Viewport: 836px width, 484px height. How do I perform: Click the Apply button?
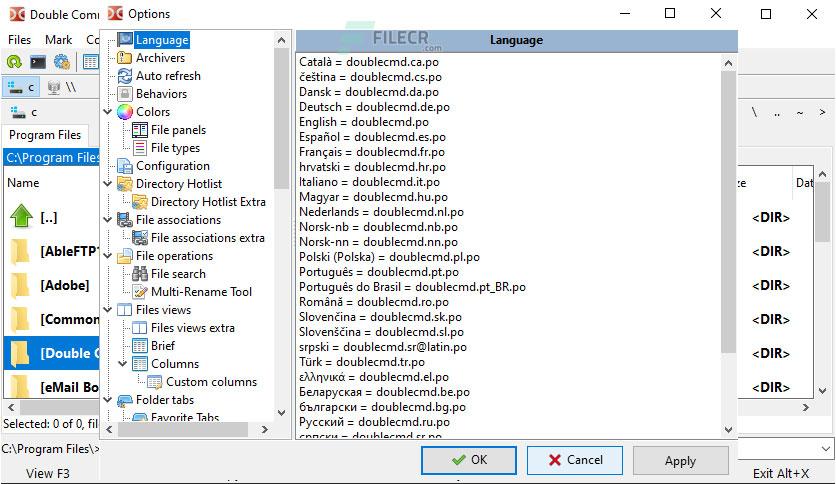coord(680,461)
